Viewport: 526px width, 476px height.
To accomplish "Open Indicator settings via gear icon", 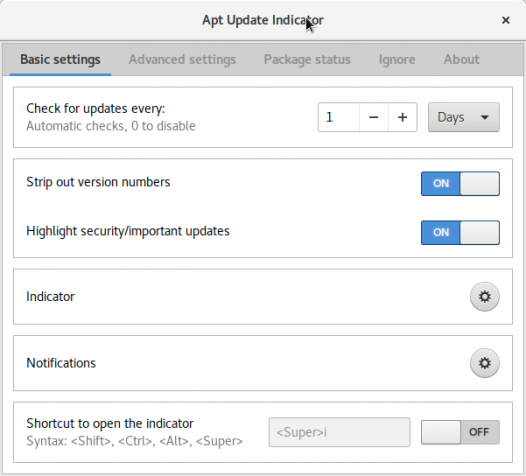I will pyautogui.click(x=484, y=297).
